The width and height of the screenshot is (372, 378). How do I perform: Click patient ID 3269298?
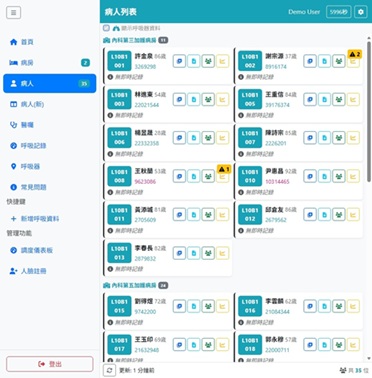[x=145, y=67]
